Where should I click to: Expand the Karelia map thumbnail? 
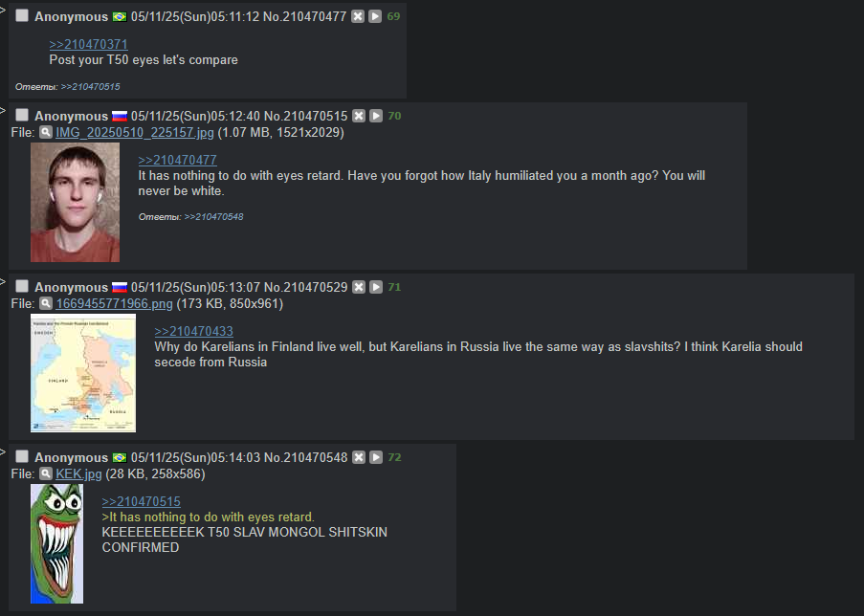83,373
